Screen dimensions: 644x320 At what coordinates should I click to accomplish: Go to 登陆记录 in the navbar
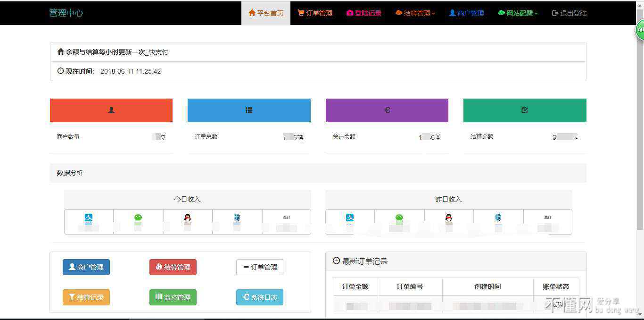363,13
